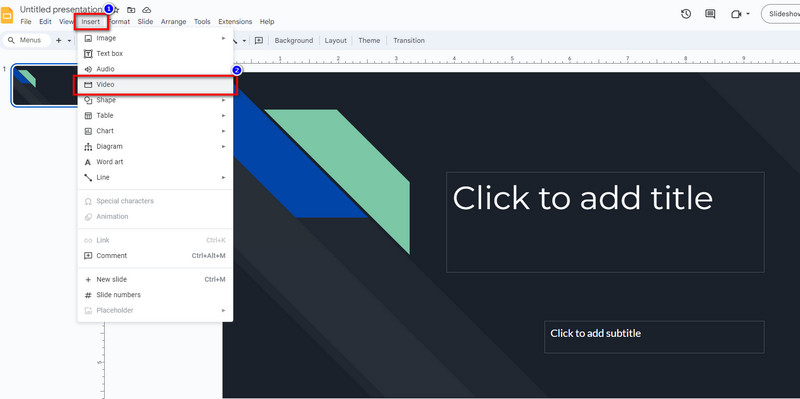Click the Transition toolbar button
The width and height of the screenshot is (800, 399).
(x=409, y=40)
